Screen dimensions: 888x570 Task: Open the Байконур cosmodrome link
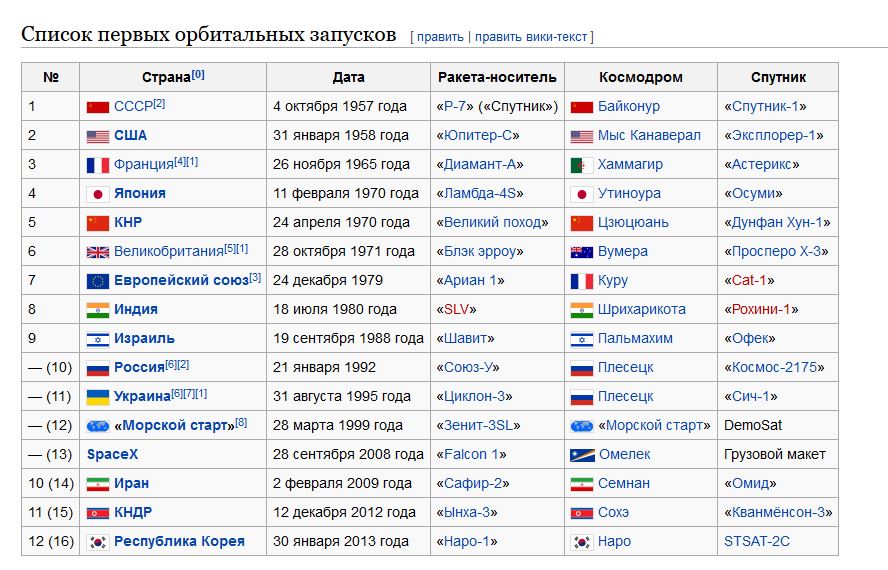pos(629,107)
